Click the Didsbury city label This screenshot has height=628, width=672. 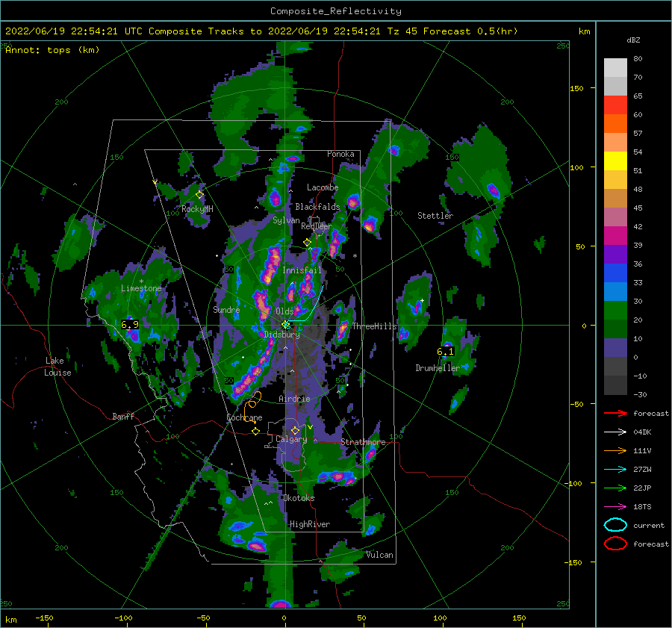[282, 335]
